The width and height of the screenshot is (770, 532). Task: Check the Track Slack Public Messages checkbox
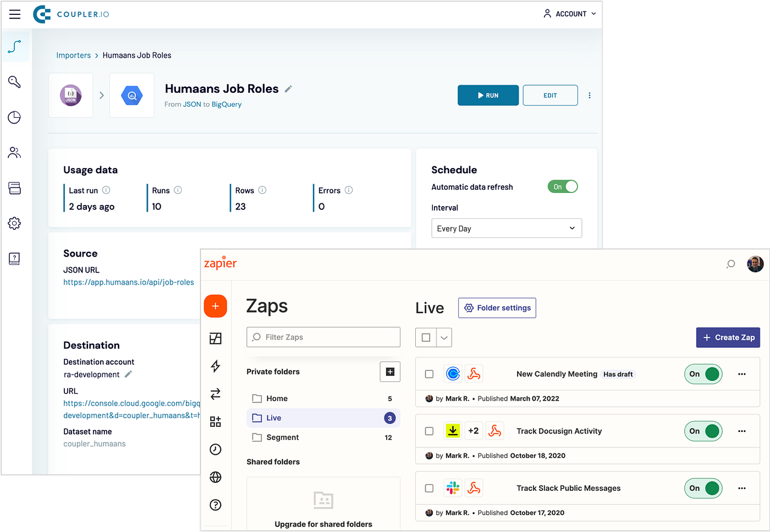click(430, 488)
